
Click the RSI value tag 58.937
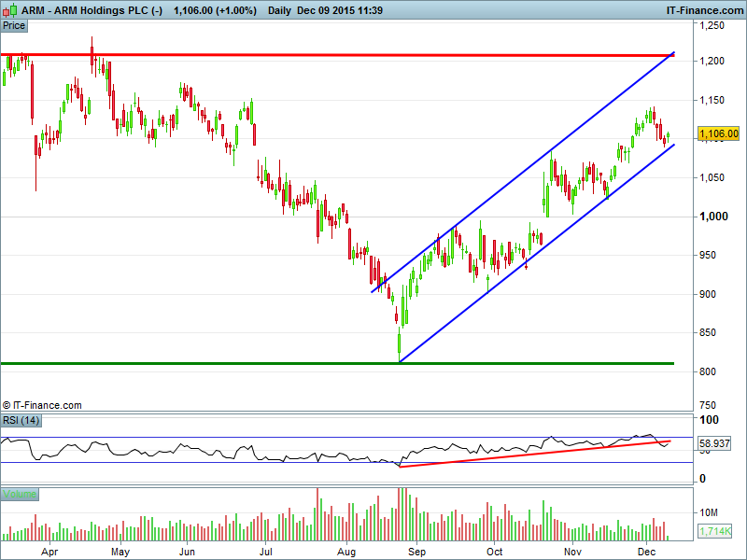click(718, 444)
